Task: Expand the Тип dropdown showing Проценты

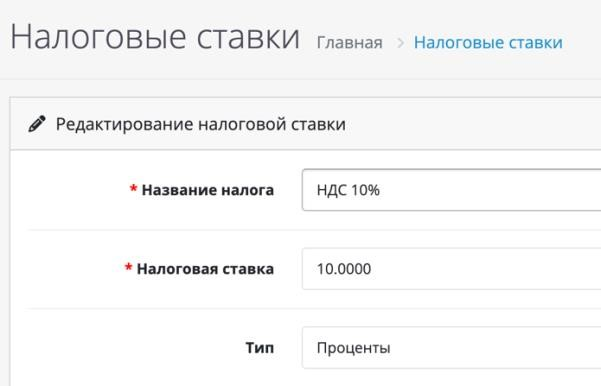Action: coord(452,348)
